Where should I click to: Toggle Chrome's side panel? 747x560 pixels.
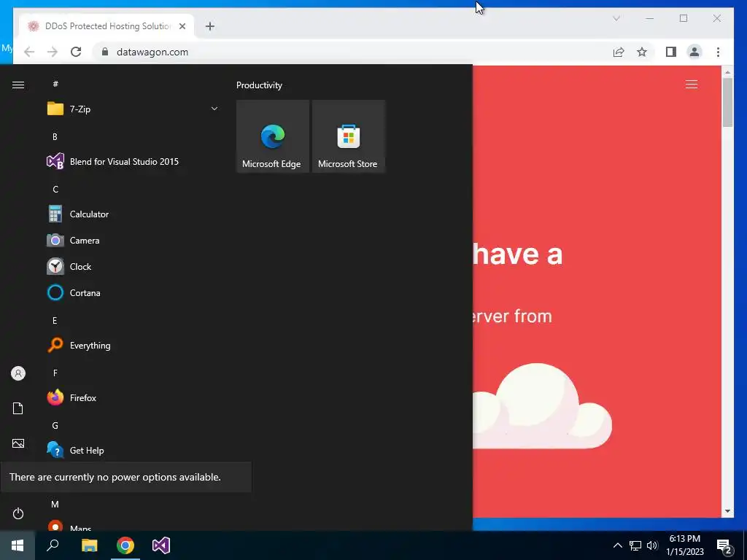click(x=671, y=52)
